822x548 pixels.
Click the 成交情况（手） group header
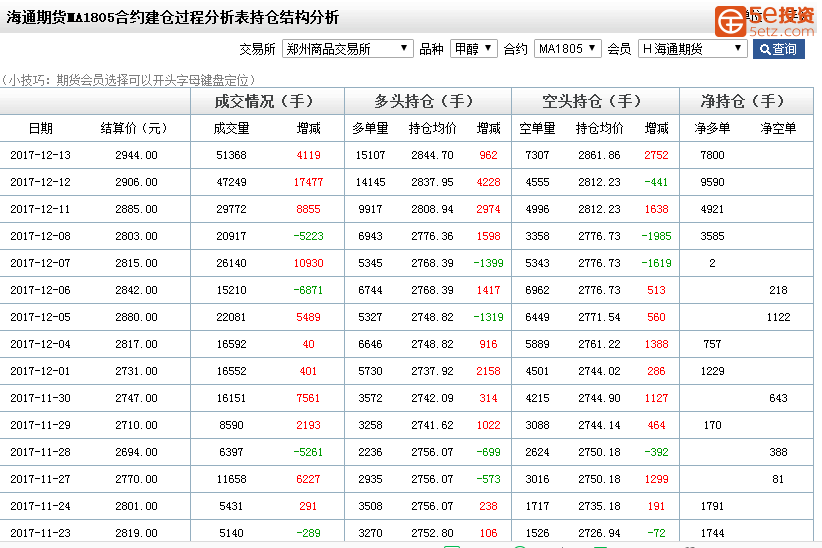267,101
